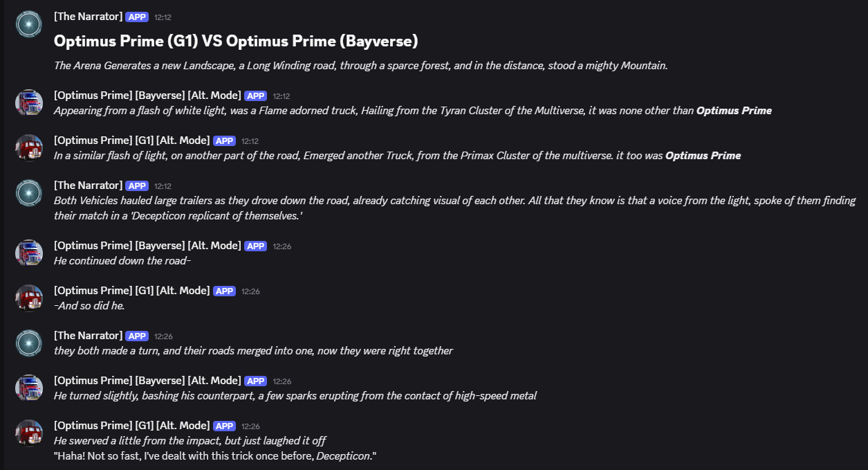Open Bayverse avatar next to 'He continued down the road'
Screen dimensions: 868x470
(x=29, y=253)
